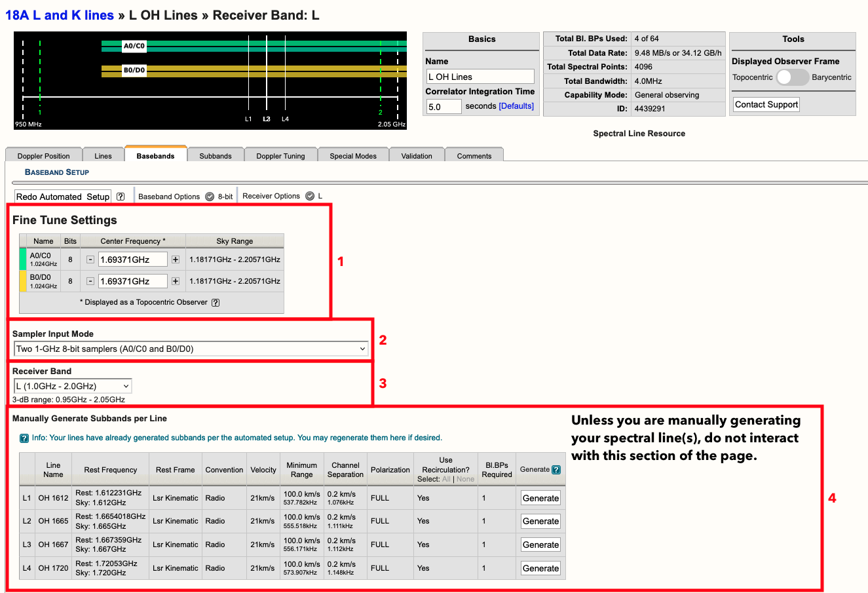
Task: Switch to the Doppler Position tab
Action: click(44, 156)
